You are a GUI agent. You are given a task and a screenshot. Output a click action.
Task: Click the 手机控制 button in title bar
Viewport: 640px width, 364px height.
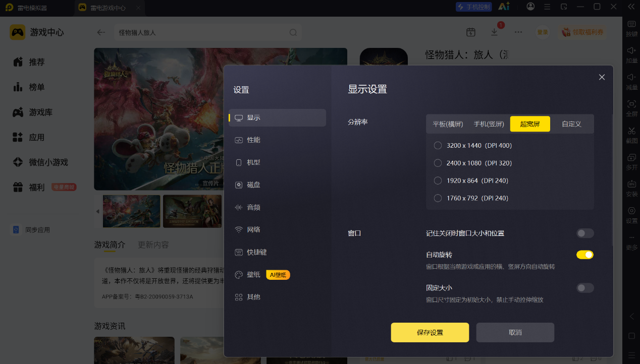pos(473,7)
